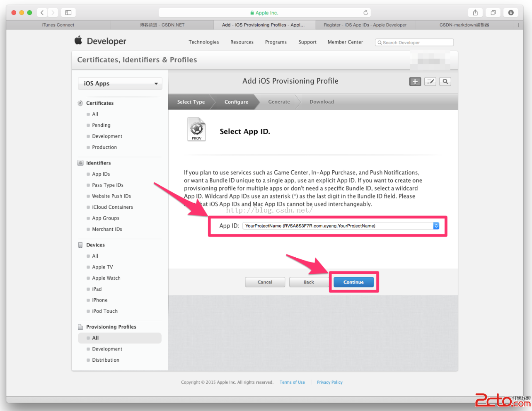This screenshot has height=411, width=532.
Task: Open All under Devices
Action: click(95, 256)
